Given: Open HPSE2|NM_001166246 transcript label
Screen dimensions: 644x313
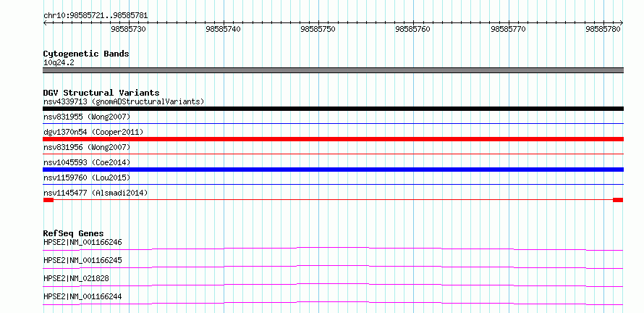Looking at the screenshot, I should pyautogui.click(x=82, y=242).
